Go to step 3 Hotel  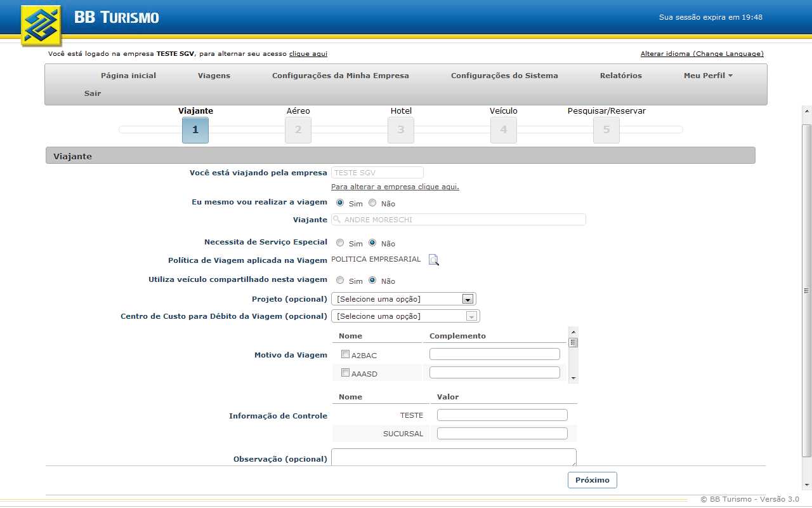401,130
